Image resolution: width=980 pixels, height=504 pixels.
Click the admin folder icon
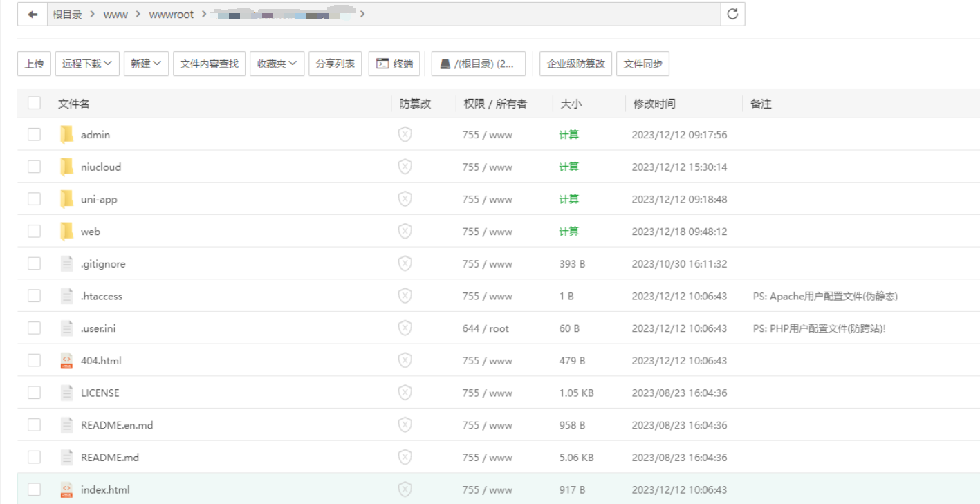click(x=66, y=135)
